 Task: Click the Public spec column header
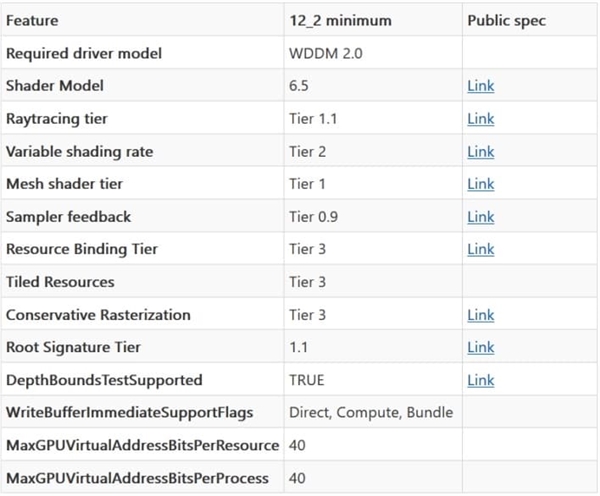(506, 20)
